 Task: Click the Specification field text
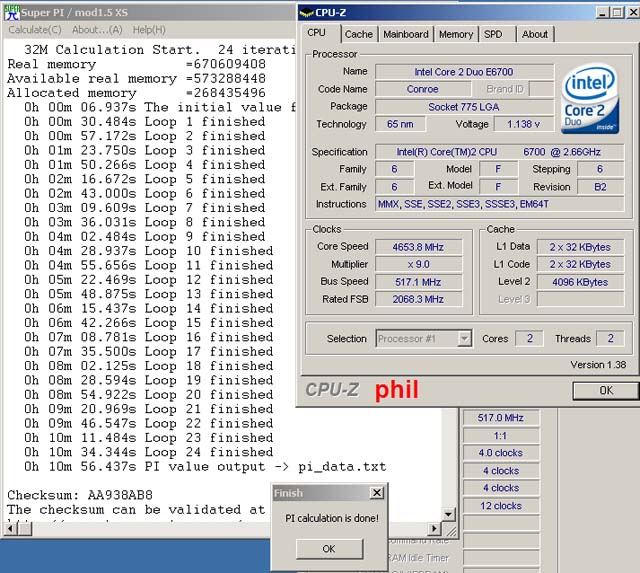tap(500, 152)
